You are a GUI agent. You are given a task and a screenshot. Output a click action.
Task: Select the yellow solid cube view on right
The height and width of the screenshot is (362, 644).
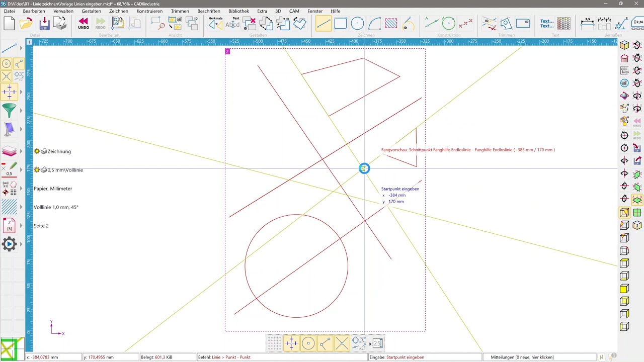click(x=624, y=289)
